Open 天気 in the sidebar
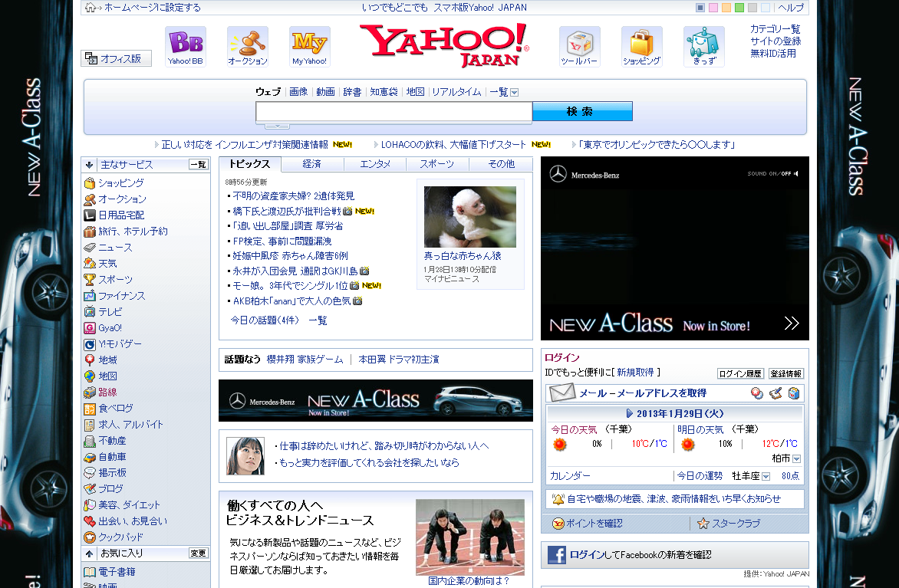899x588 pixels. point(107,263)
